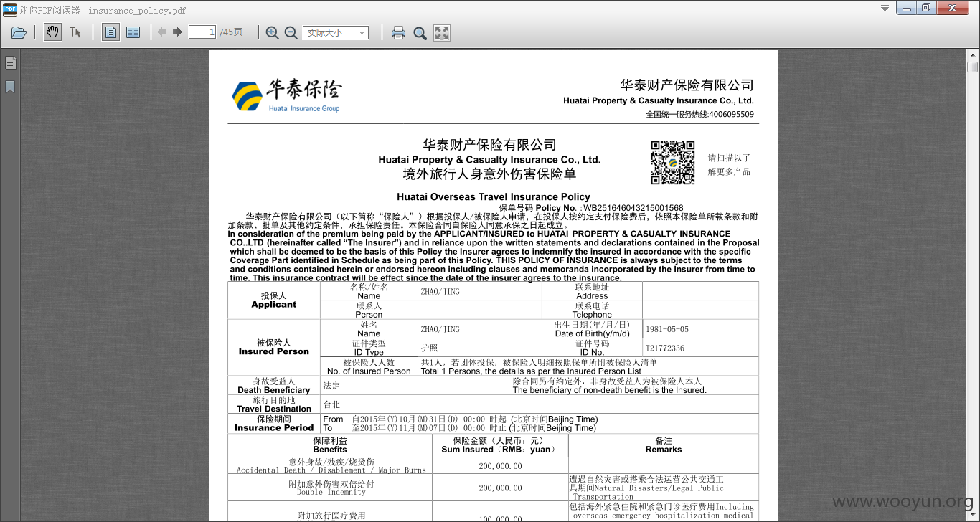The height and width of the screenshot is (522, 980).
Task: Select the hand pan tool
Action: click(x=52, y=32)
